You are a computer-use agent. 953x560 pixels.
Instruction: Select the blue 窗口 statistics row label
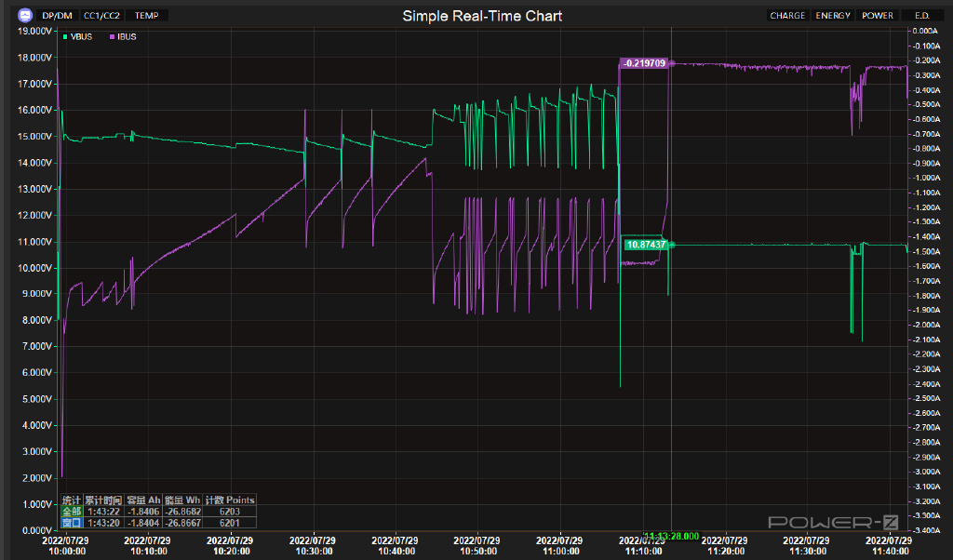tap(72, 523)
